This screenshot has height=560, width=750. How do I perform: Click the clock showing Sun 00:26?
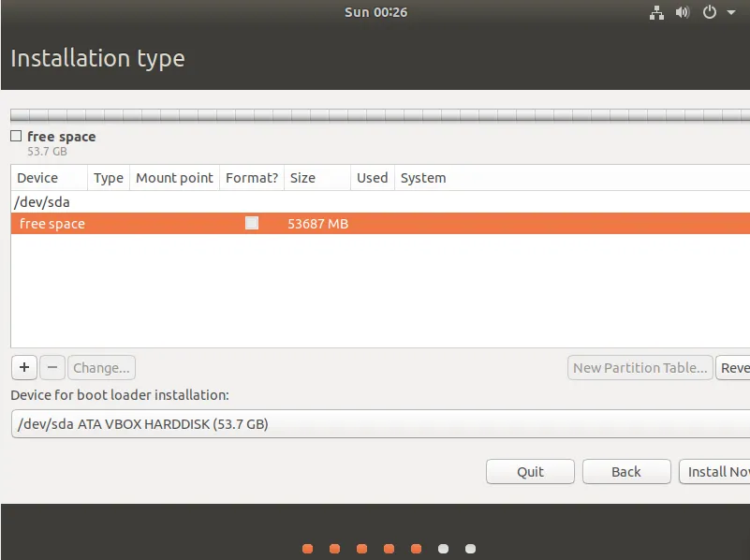375,11
